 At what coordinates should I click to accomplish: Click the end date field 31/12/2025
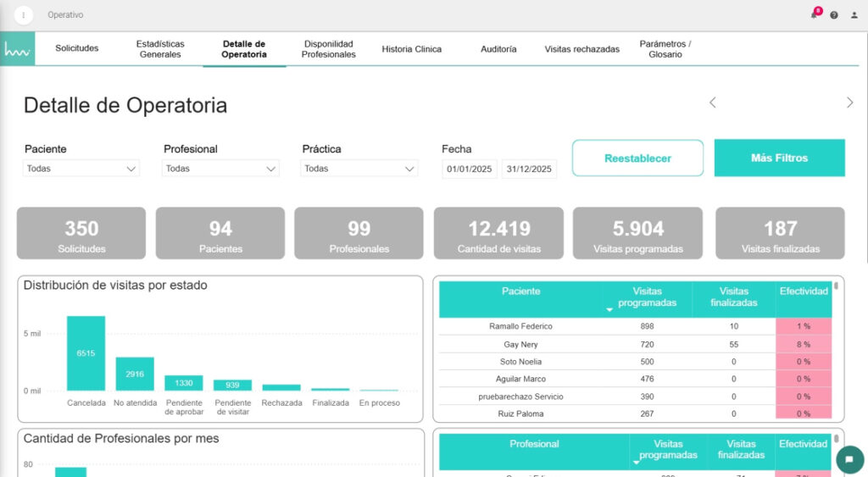529,169
